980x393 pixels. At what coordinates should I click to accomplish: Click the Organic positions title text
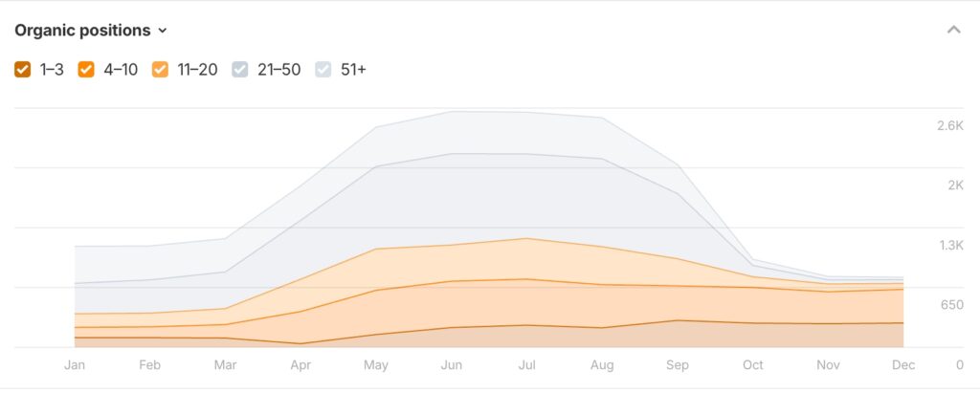click(x=82, y=31)
